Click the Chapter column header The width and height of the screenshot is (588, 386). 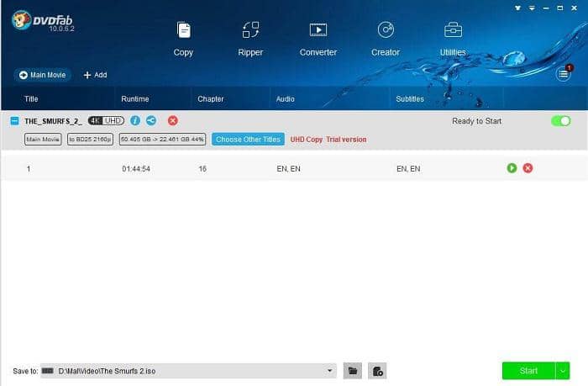click(x=210, y=99)
